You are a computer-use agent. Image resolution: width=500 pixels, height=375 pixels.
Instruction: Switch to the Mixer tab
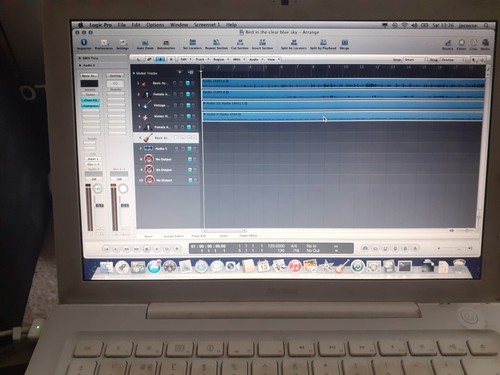[148, 236]
